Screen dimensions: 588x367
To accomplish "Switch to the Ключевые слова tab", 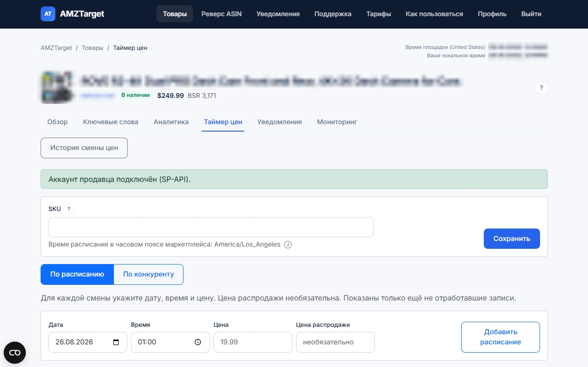I will [111, 122].
